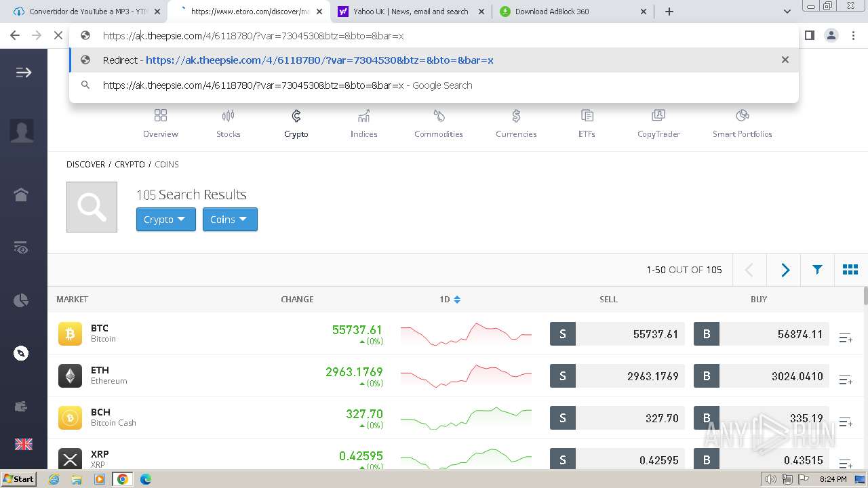Sort by the 1D column toggle

(450, 299)
